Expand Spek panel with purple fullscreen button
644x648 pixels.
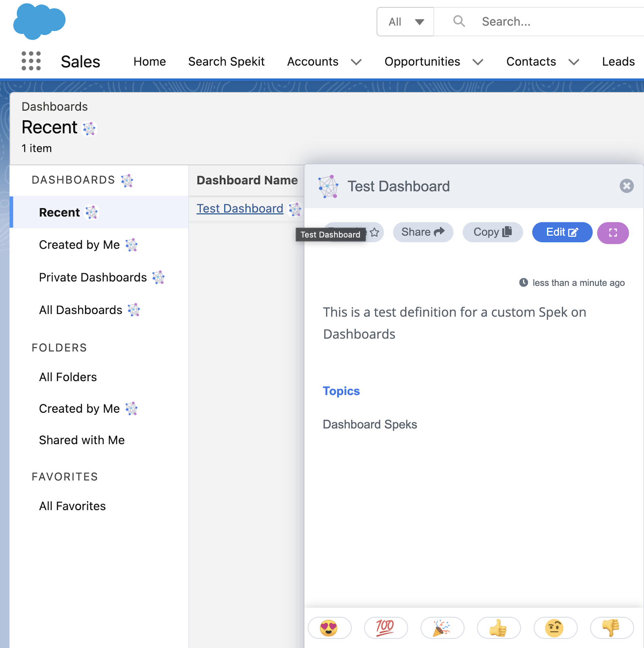click(x=613, y=232)
